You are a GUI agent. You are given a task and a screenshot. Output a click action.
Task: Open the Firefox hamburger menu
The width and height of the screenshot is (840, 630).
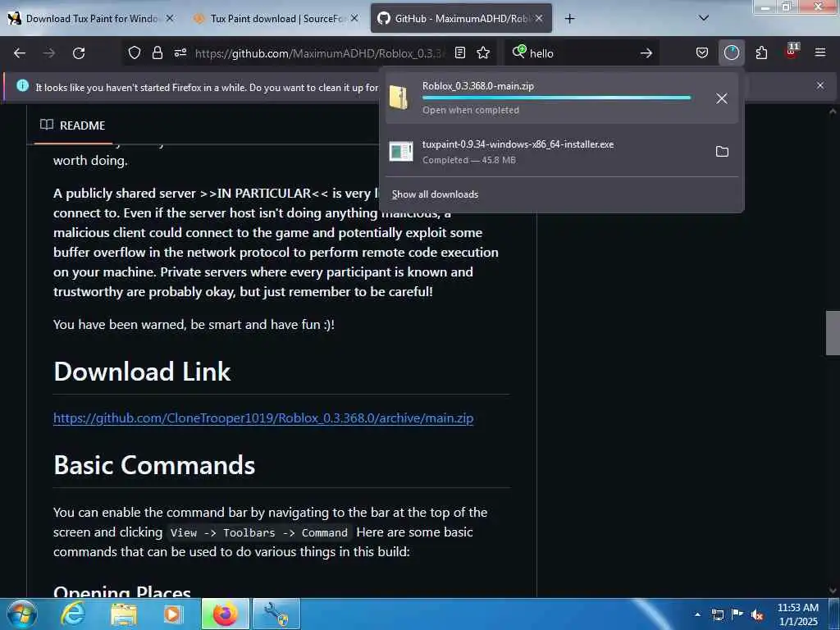[x=820, y=52]
